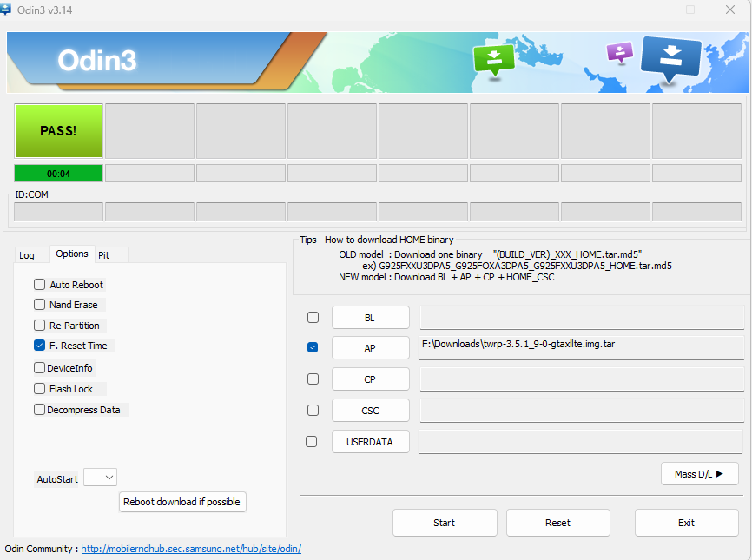
Task: Enable the Re-Partition checkbox
Action: coord(40,326)
